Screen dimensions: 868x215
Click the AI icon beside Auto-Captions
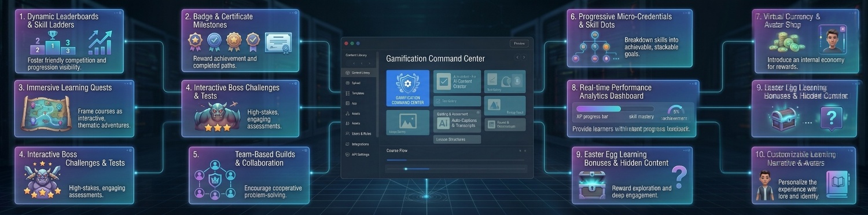point(443,123)
